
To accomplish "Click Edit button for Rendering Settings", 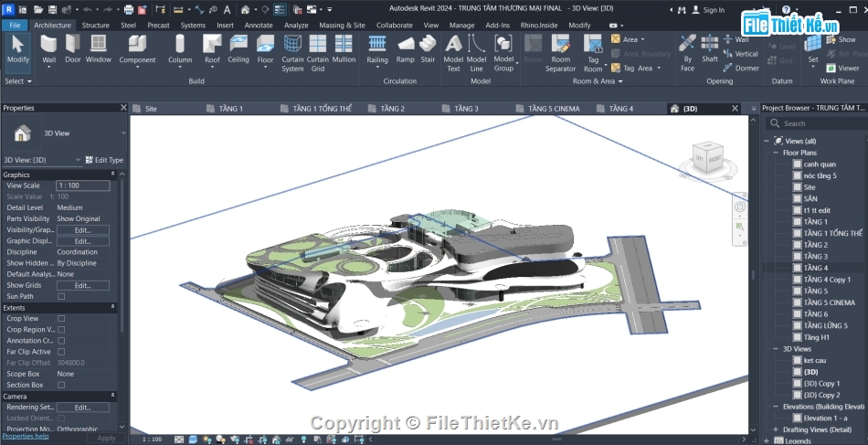I will 82,407.
